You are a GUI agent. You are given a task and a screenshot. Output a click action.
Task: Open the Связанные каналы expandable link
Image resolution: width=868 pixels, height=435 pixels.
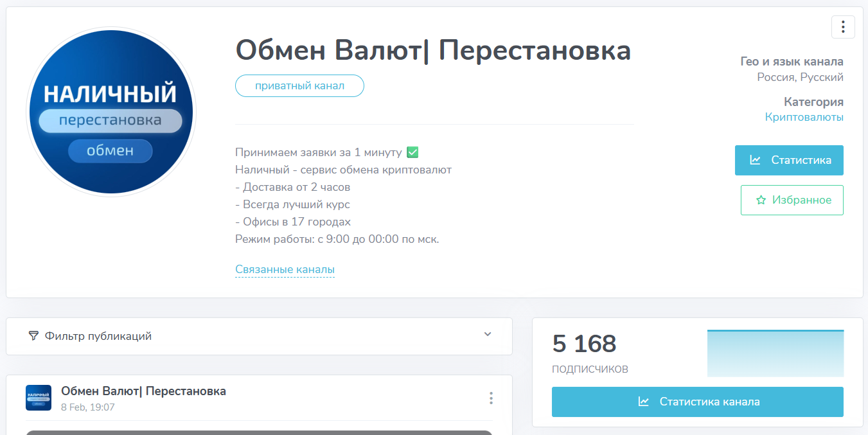(x=285, y=269)
